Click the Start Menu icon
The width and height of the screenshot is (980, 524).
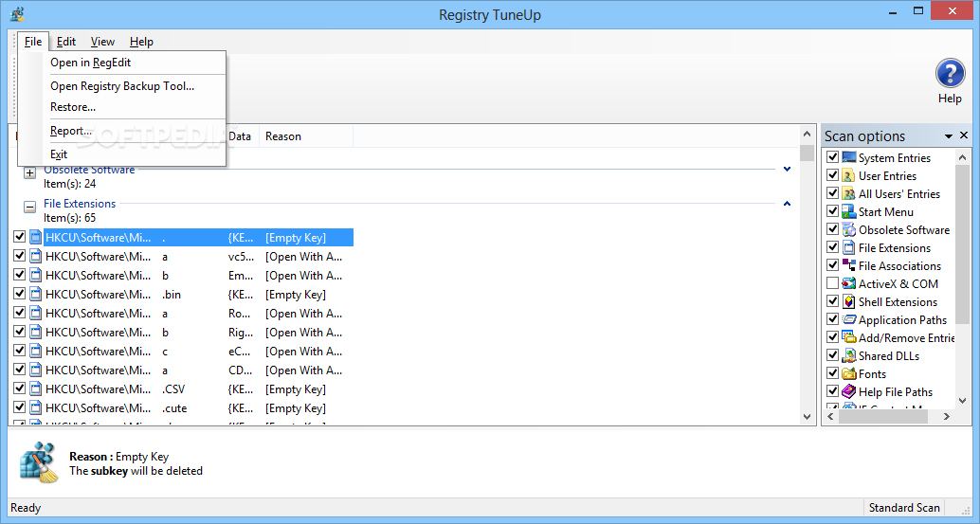[x=849, y=211]
